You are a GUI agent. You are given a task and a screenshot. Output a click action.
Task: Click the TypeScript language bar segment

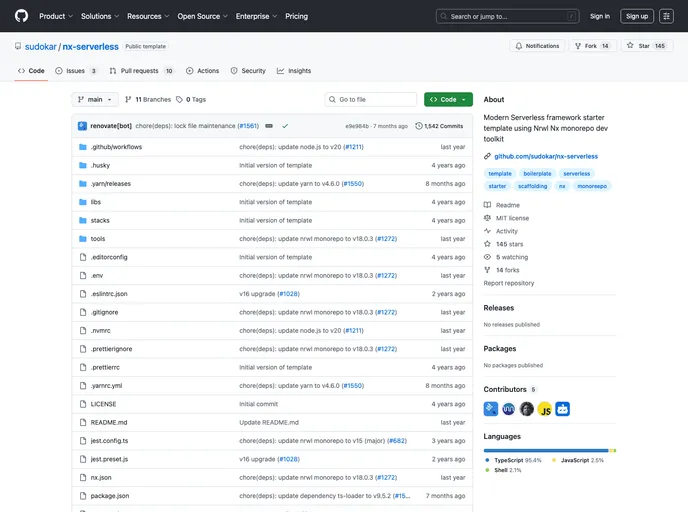(x=546, y=451)
